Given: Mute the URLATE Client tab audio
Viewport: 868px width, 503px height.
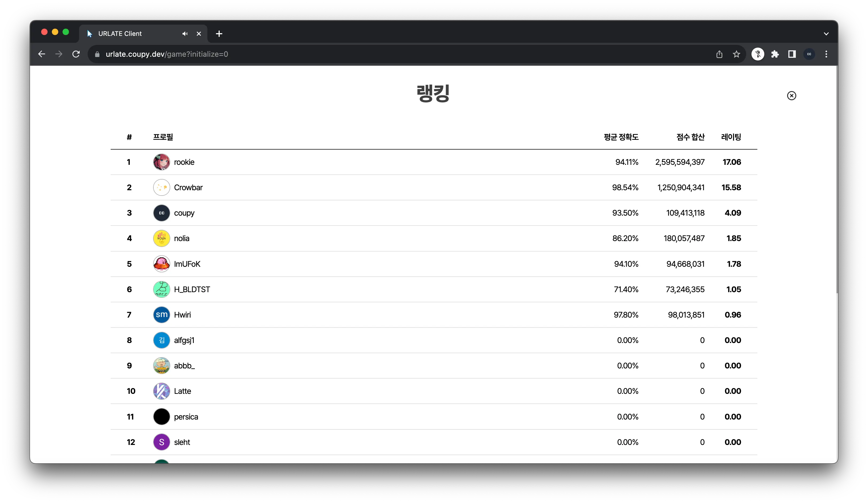Looking at the screenshot, I should point(185,34).
